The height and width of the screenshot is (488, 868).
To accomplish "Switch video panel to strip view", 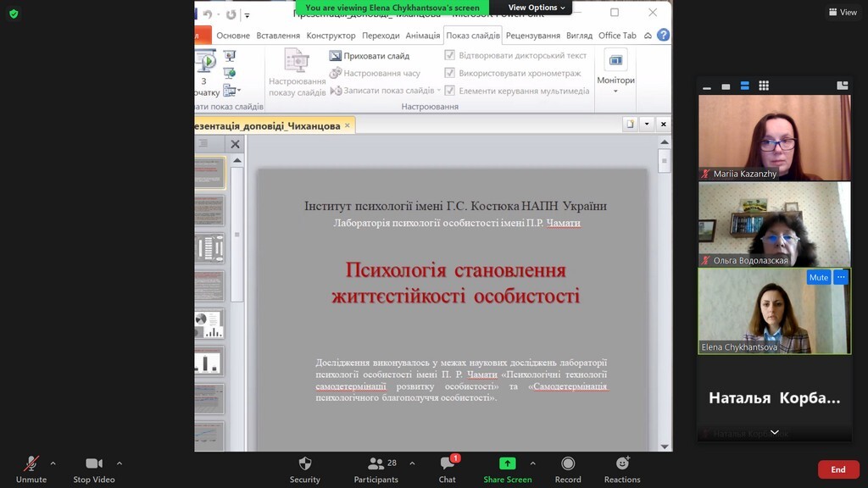I will 744,86.
